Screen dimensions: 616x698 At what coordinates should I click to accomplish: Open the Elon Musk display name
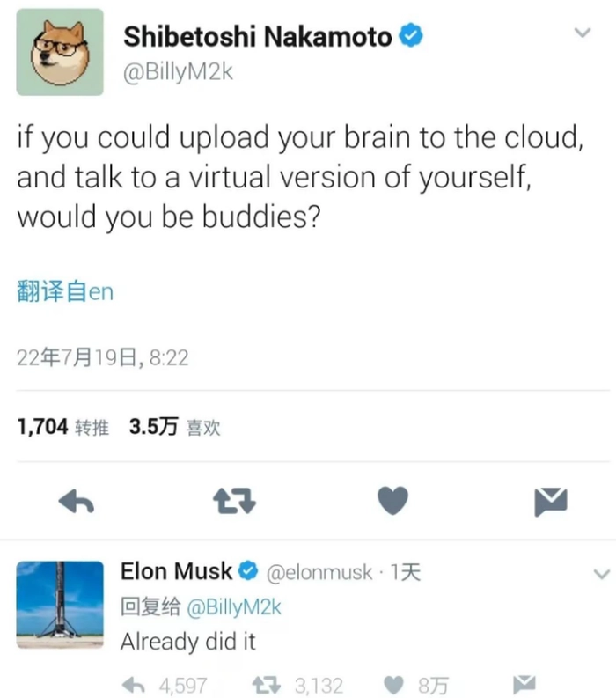[x=176, y=571]
